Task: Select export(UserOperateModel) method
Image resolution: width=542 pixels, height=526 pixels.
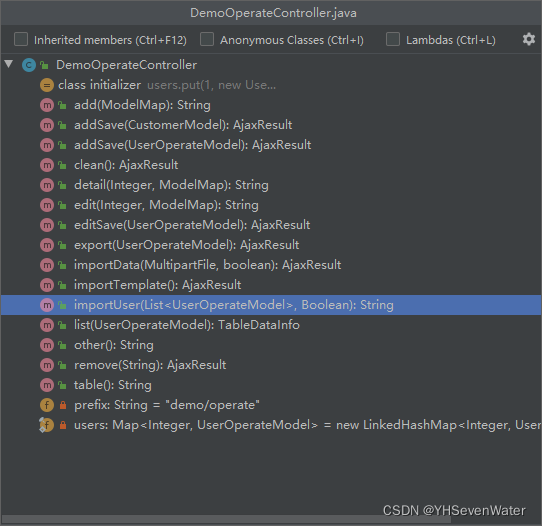Action: pyautogui.click(x=186, y=245)
